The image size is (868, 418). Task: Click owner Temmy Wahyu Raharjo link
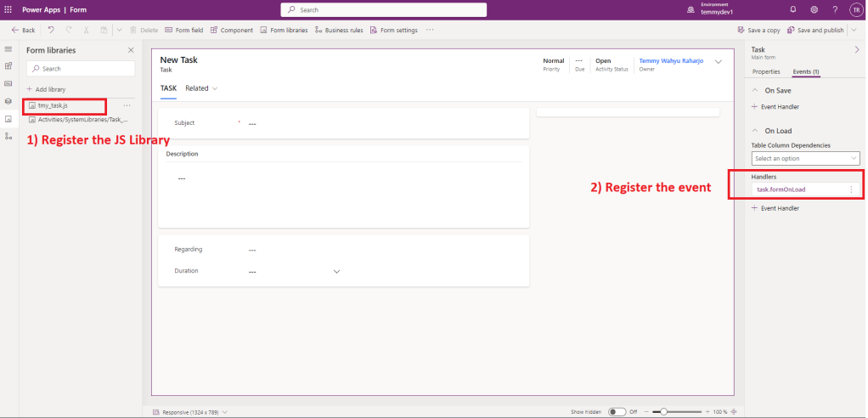click(671, 61)
